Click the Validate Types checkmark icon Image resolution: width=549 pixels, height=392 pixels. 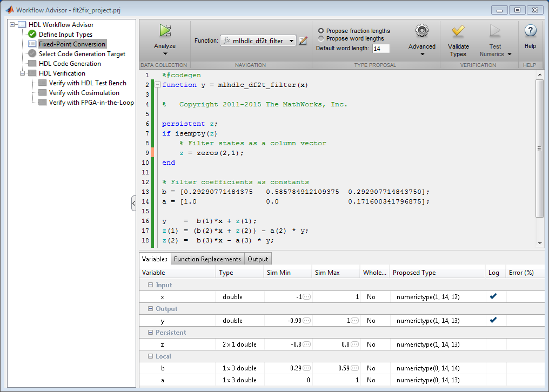click(458, 31)
